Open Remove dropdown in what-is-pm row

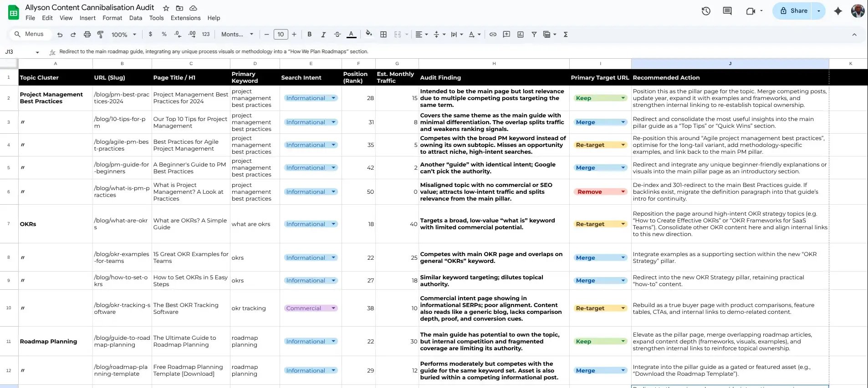[600, 192]
